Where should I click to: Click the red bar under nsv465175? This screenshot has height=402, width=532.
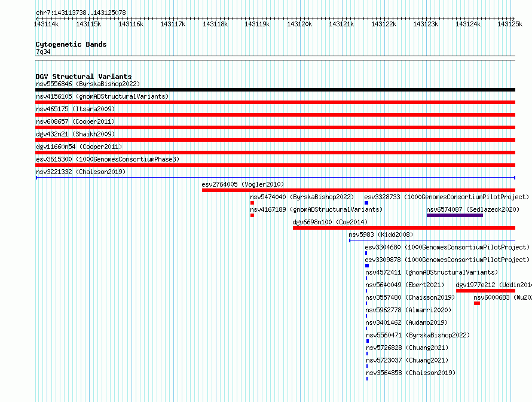coord(275,115)
